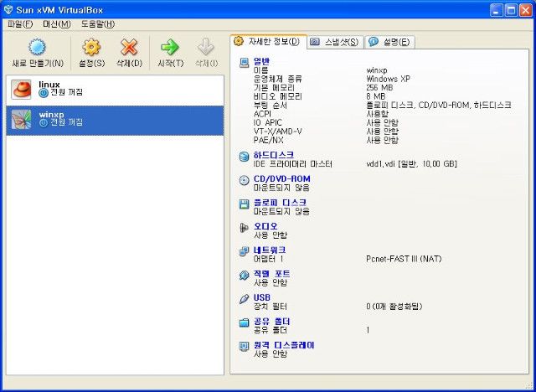This screenshot has height=392, width=536.
Task: Click the '어댑터 1' network adapter label
Action: click(268, 259)
